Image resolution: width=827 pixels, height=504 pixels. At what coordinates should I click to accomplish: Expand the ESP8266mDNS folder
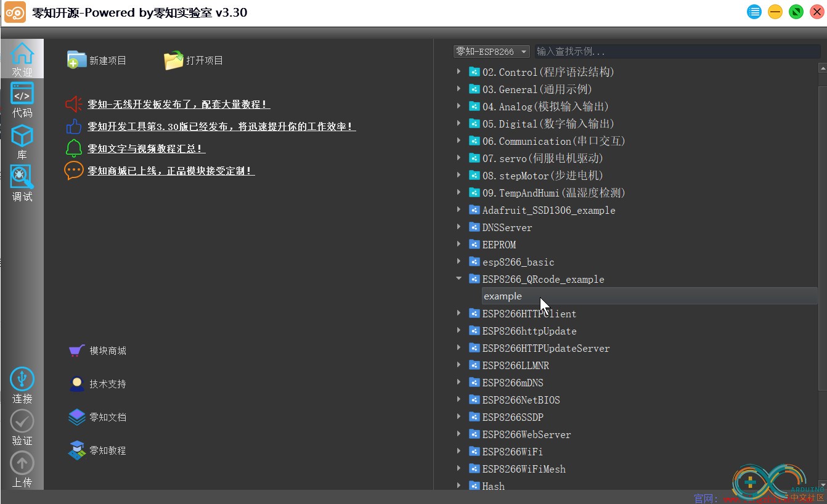[458, 382]
